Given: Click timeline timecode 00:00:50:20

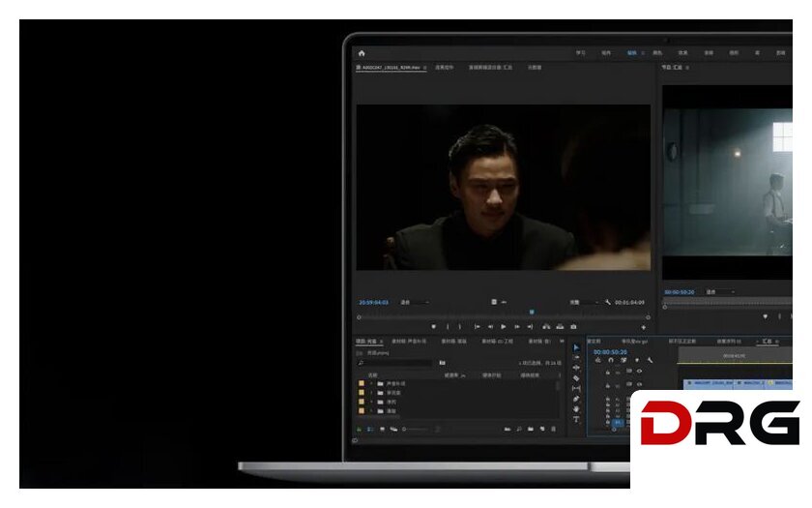Looking at the screenshot, I should (611, 352).
